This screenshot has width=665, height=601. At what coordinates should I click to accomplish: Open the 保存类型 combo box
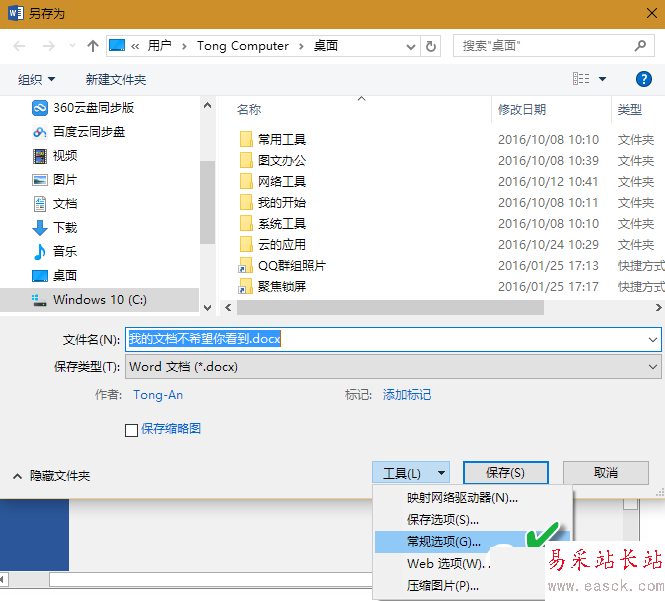tap(393, 367)
